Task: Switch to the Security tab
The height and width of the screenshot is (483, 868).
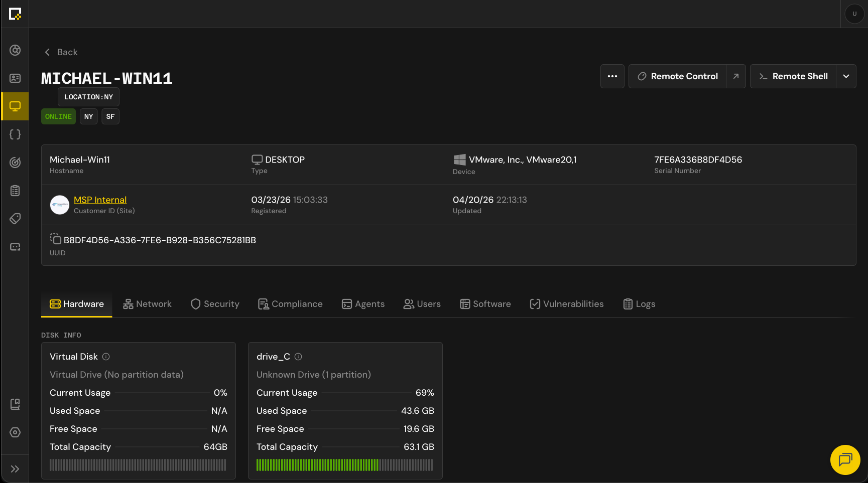Action: pyautogui.click(x=215, y=304)
